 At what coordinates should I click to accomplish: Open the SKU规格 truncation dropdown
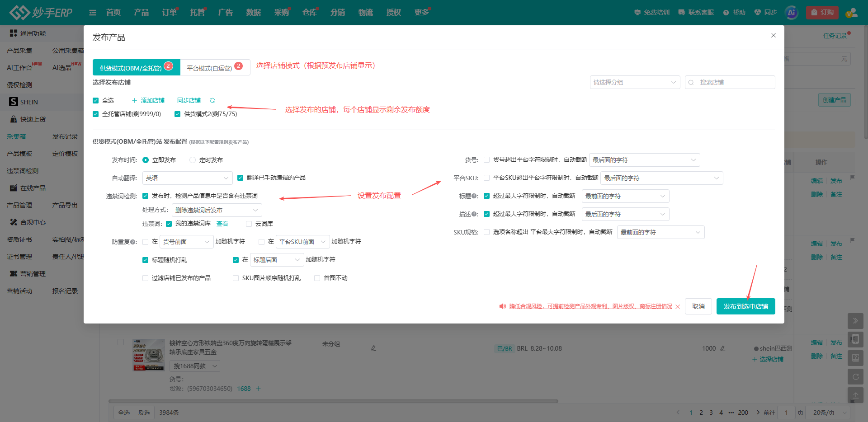coord(660,232)
